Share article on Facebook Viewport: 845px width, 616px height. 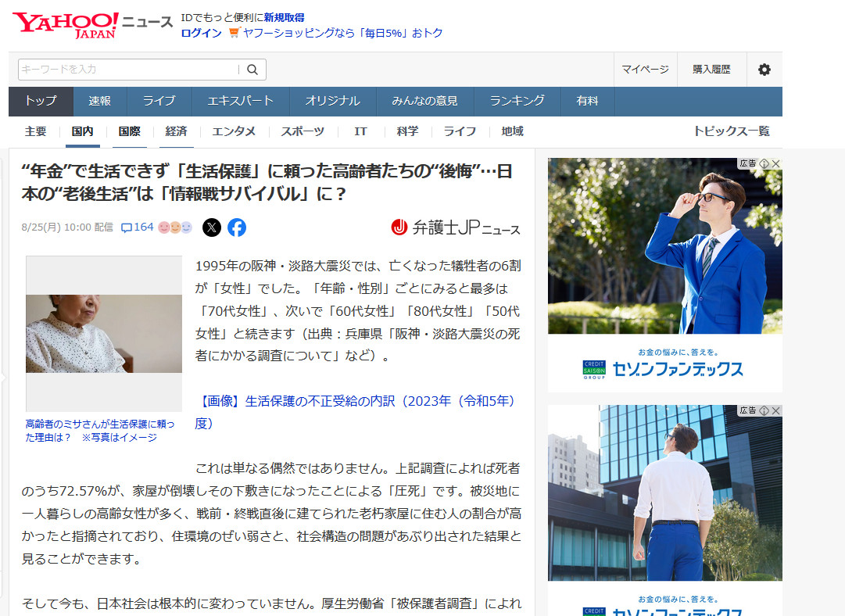click(237, 227)
